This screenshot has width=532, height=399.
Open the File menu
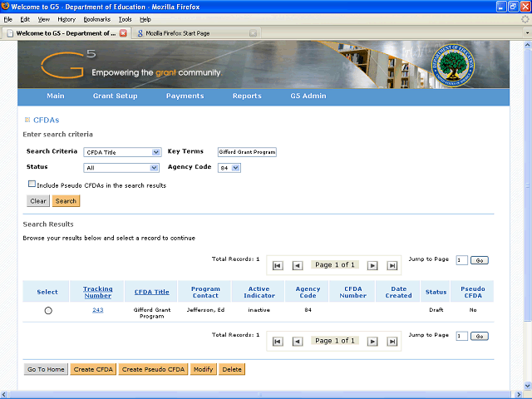coord(7,19)
